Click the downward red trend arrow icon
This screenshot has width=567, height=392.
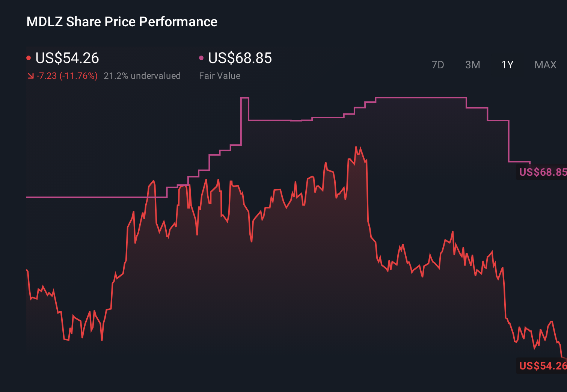pos(30,75)
